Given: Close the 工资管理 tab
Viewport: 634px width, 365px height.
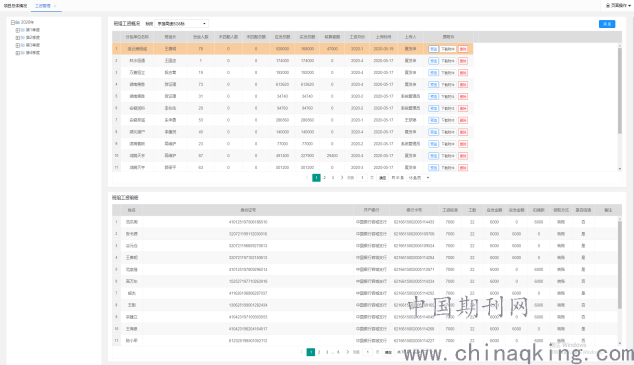Looking at the screenshot, I should (55, 6).
